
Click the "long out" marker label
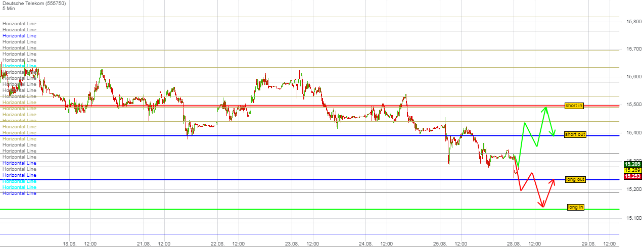click(x=575, y=179)
